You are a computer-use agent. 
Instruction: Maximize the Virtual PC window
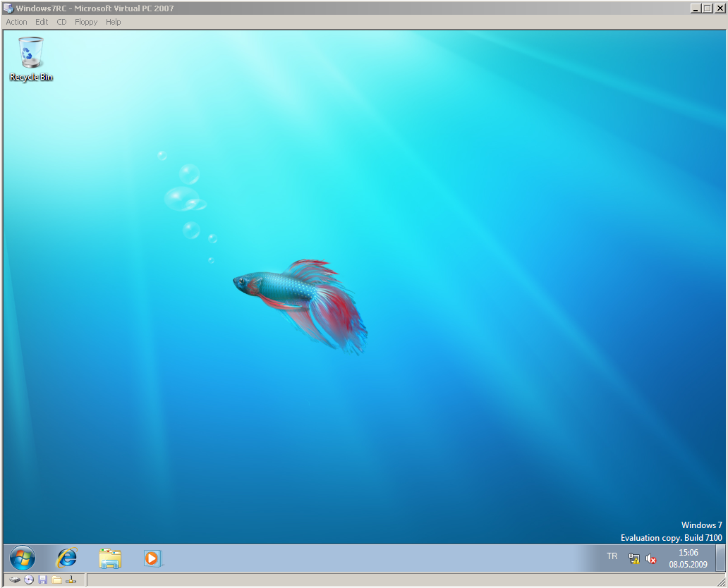(707, 8)
